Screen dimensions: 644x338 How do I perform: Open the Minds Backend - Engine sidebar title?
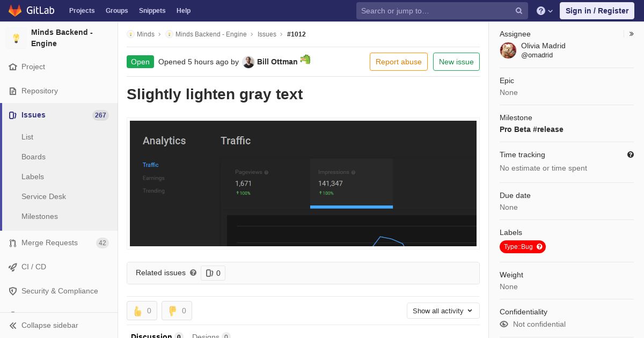point(62,38)
